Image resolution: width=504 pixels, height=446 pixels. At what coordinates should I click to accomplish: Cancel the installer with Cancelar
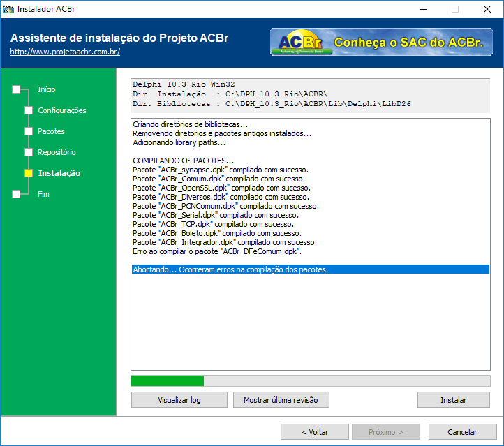pos(463,432)
